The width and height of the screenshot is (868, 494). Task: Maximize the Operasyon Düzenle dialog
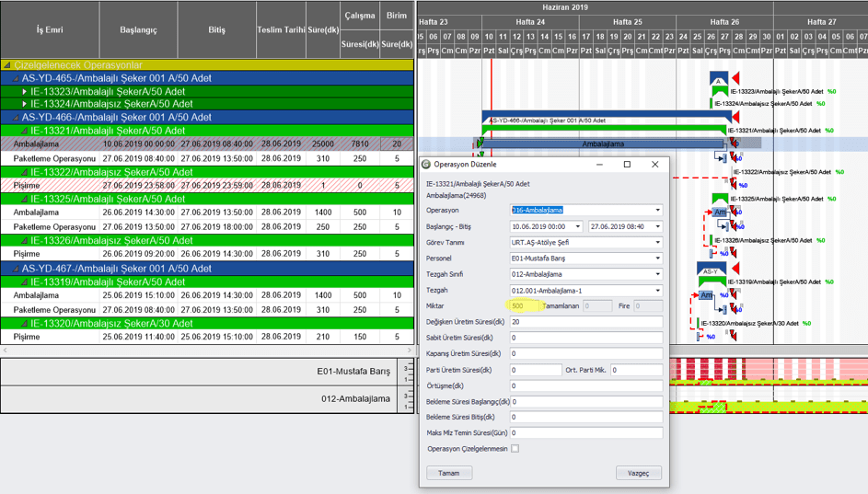pyautogui.click(x=627, y=165)
